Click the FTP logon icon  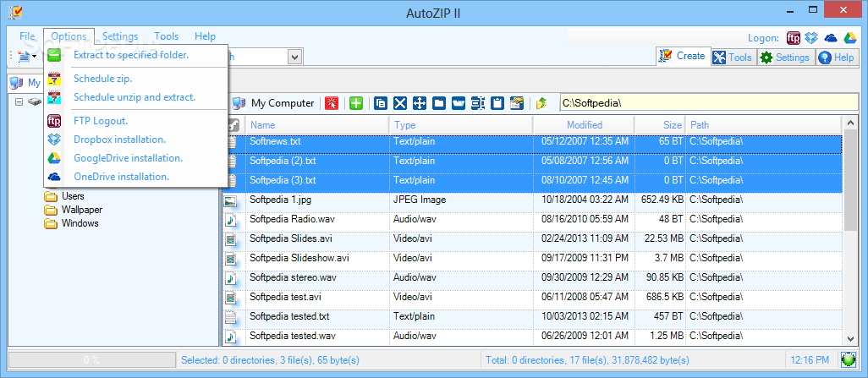point(794,38)
